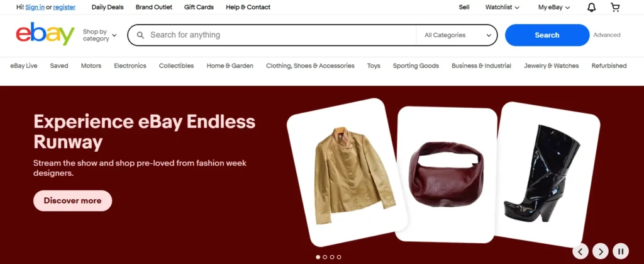Go to previous banner slide
This screenshot has height=264, width=644.
pyautogui.click(x=580, y=251)
